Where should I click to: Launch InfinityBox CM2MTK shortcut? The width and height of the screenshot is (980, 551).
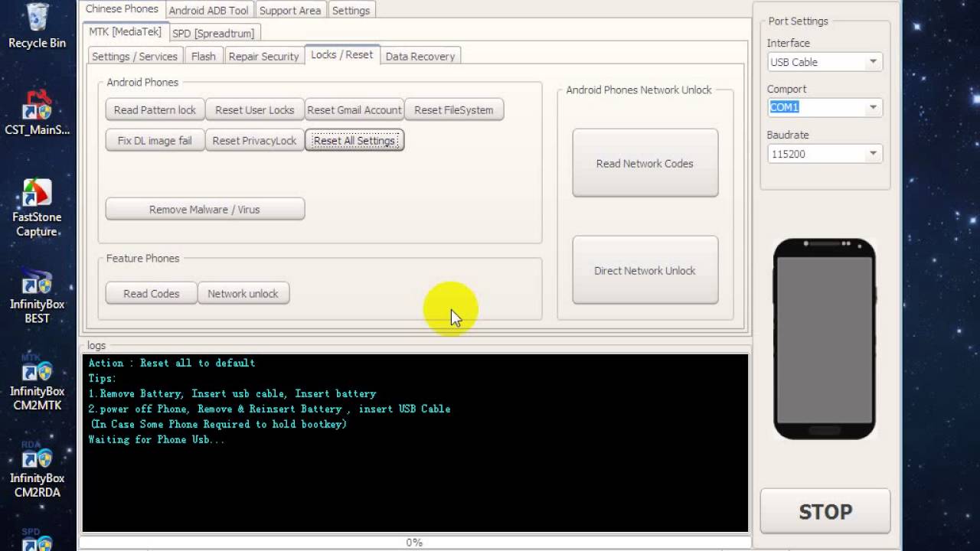coord(37,383)
